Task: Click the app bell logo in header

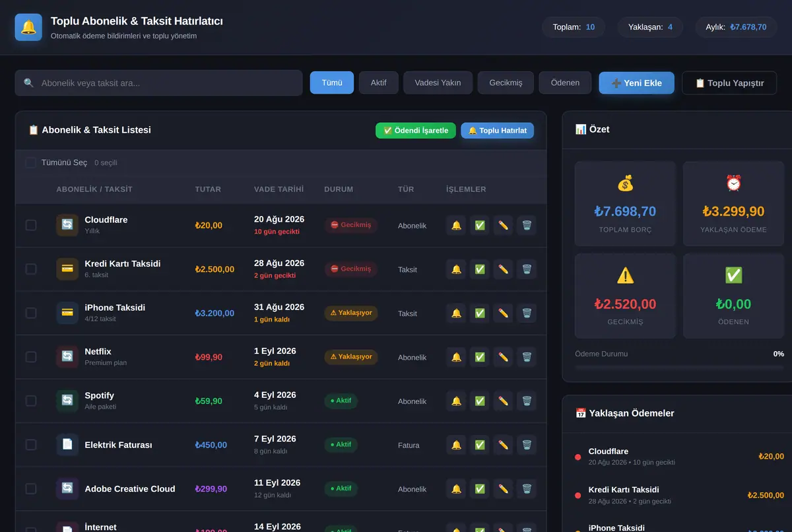Action: (x=28, y=27)
